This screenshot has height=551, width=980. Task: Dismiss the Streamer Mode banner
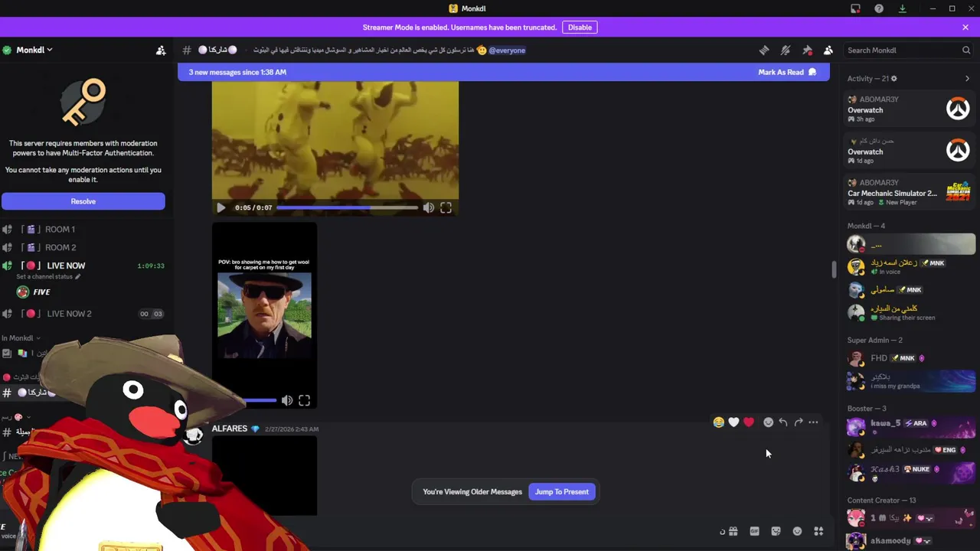965,28
